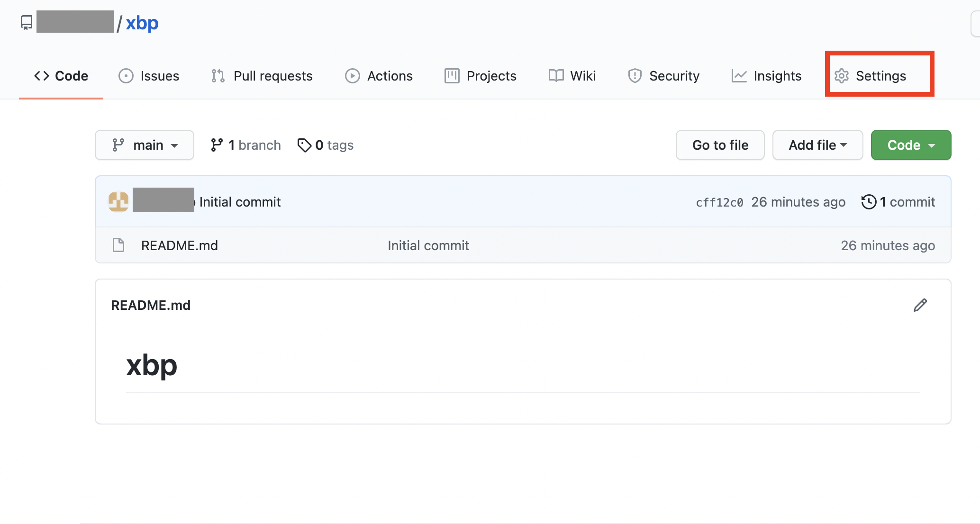Expand the main branch dropdown
980x524 pixels.
coord(145,145)
